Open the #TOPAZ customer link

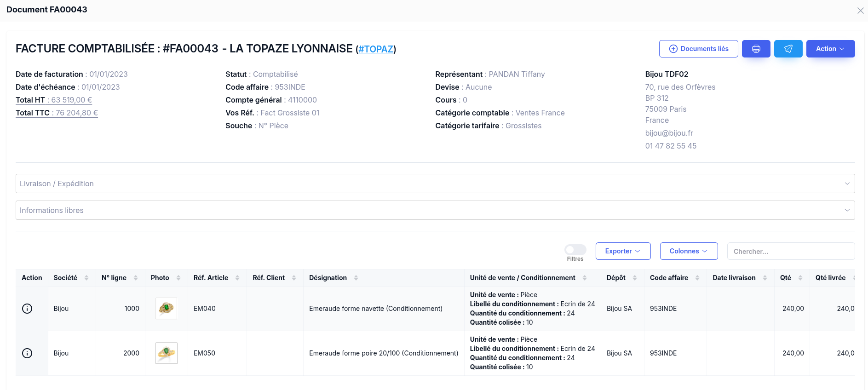tap(376, 49)
